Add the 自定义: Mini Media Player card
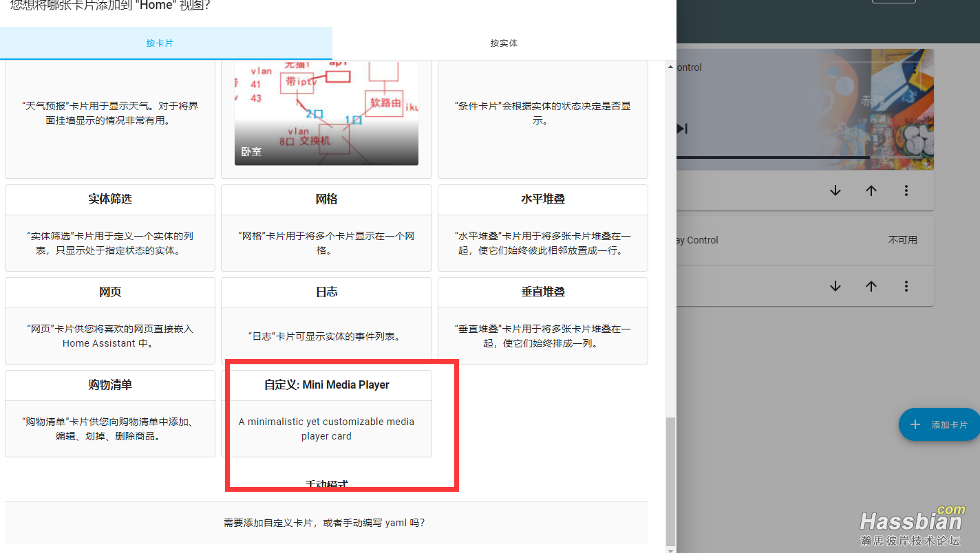The width and height of the screenshot is (980, 553). 326,413
